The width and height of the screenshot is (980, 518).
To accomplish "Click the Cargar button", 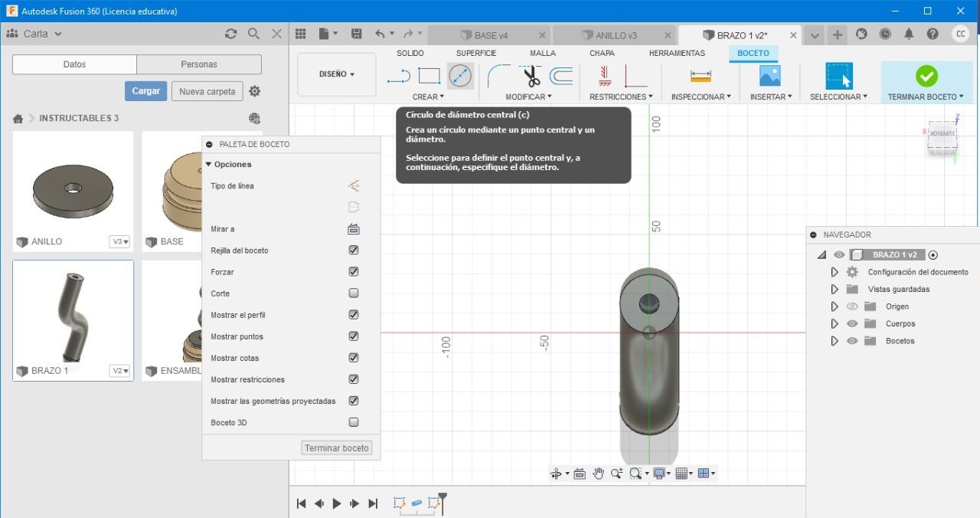I will click(x=145, y=91).
